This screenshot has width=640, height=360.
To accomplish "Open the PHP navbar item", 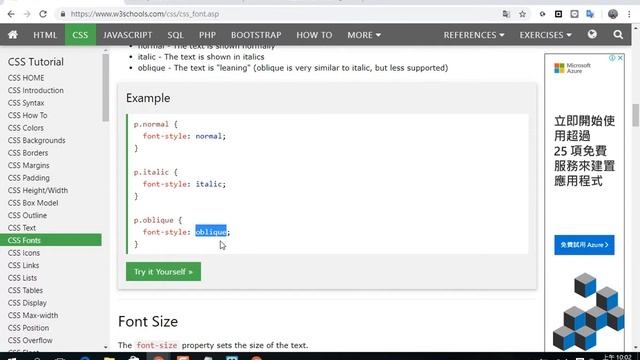I will (x=207, y=35).
